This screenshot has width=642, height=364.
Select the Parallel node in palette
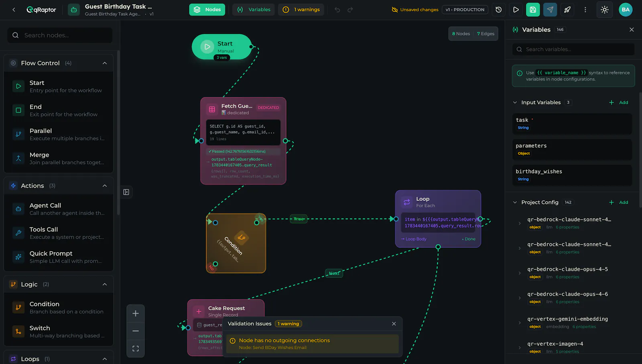tap(59, 135)
